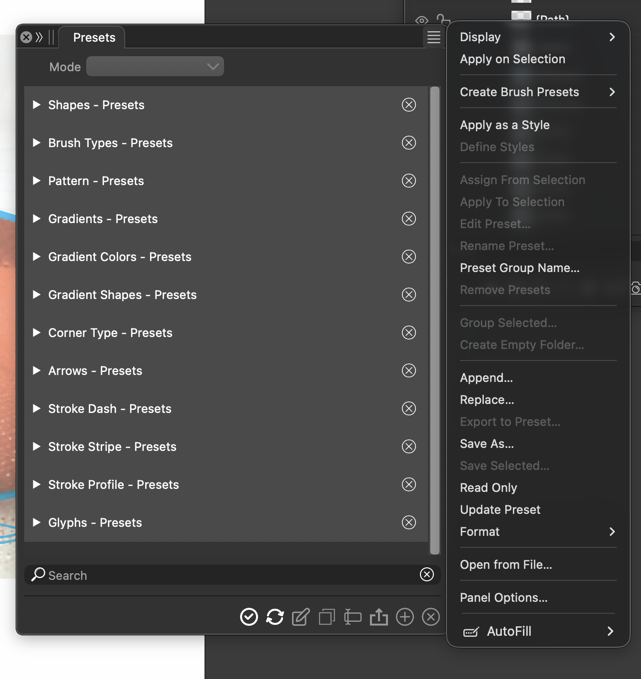
Task: Open the Presets panel hamburger menu
Action: click(433, 37)
